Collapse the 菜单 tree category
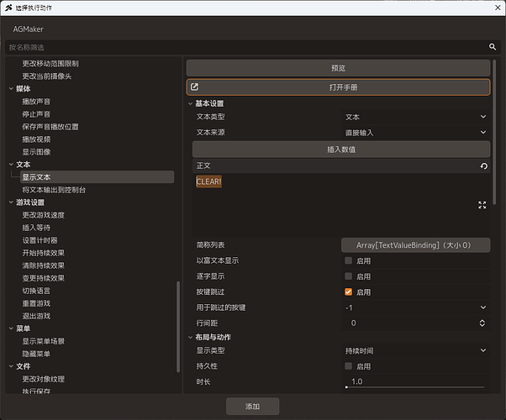This screenshot has width=506, height=420. point(11,328)
